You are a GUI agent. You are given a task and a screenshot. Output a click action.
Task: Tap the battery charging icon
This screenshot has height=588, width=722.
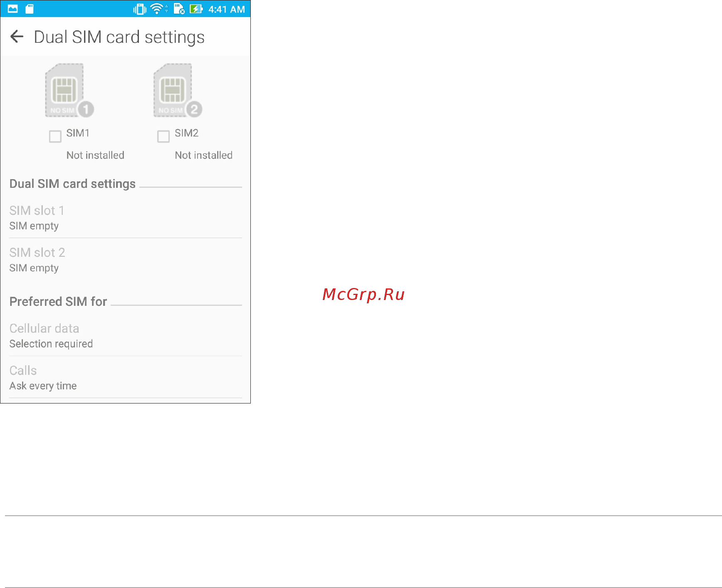pyautogui.click(x=196, y=9)
